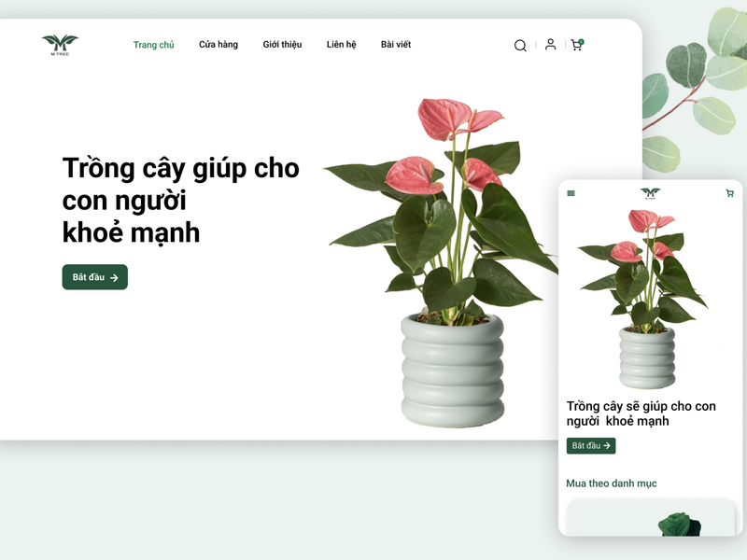Open search via magnifier icon

pos(520,45)
